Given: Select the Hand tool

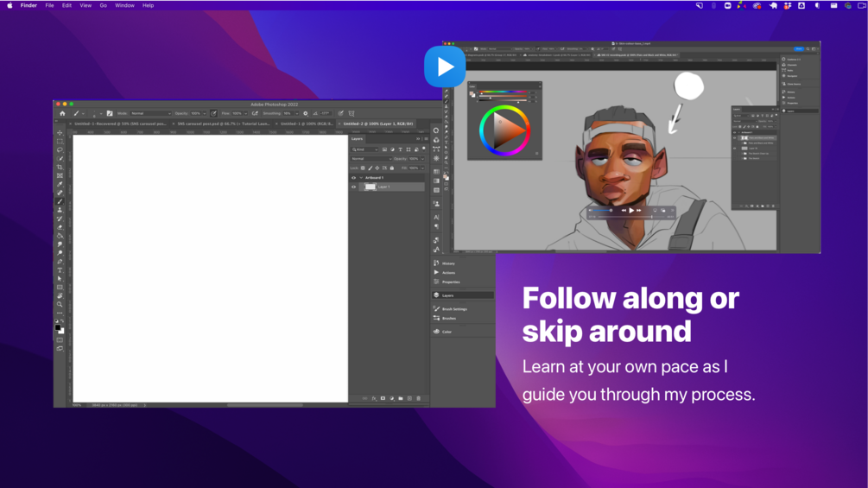Looking at the screenshot, I should pyautogui.click(x=60, y=296).
